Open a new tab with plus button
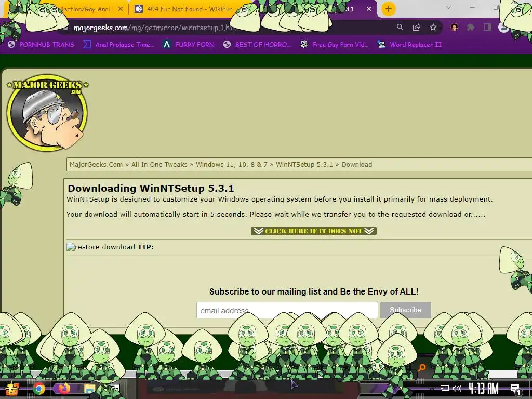This screenshot has height=399, width=532. point(389,9)
